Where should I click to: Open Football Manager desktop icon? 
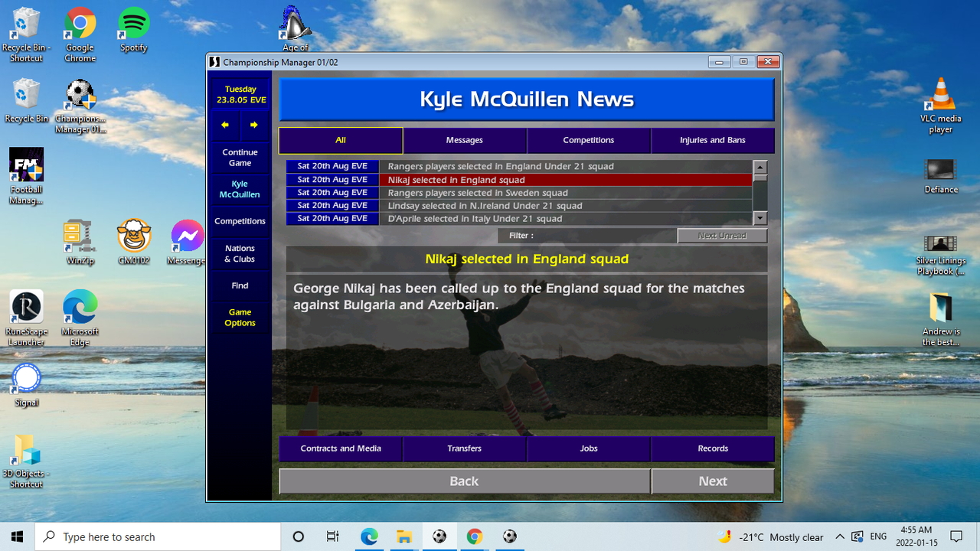coord(26,176)
